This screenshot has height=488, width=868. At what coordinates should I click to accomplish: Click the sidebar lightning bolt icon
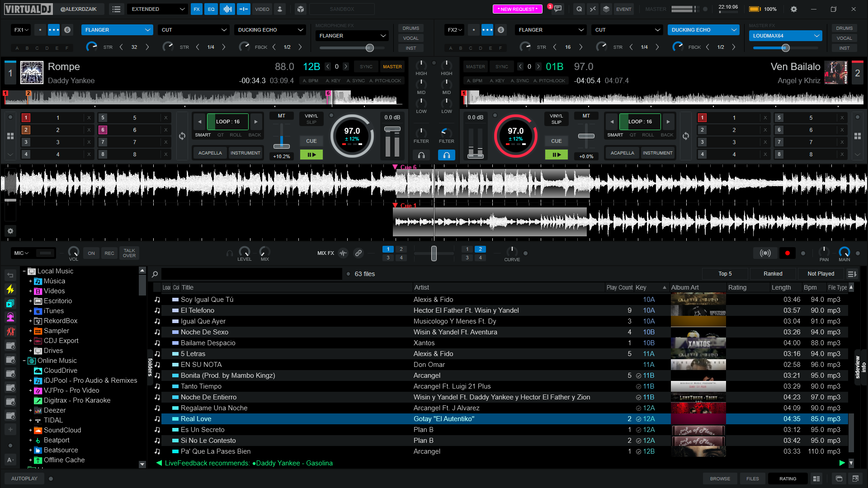click(10, 289)
